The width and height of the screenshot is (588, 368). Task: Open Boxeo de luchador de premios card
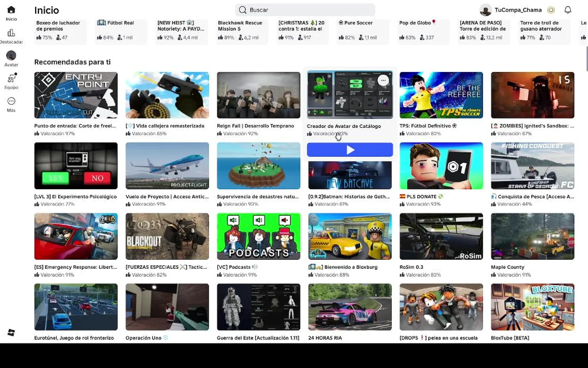pos(60,31)
